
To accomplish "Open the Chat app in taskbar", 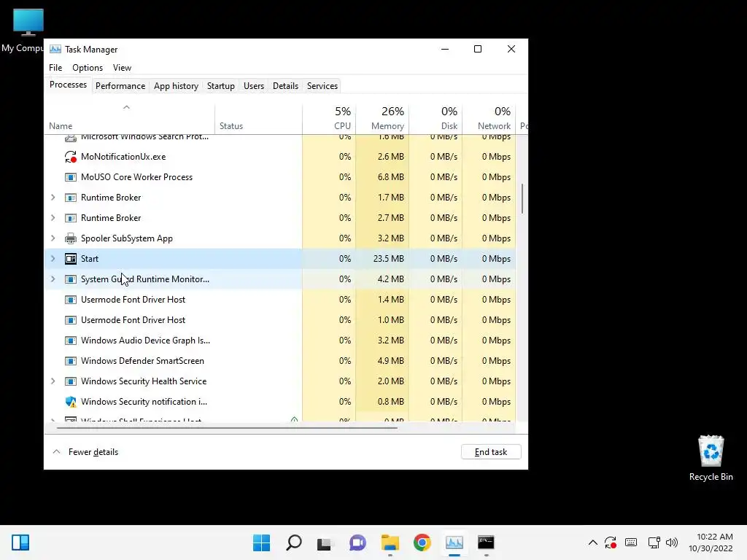I will (357, 542).
